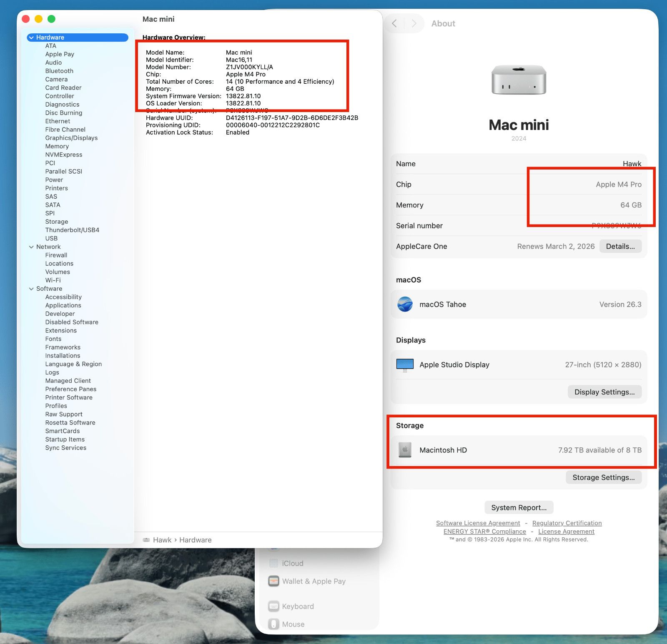667x644 pixels.
Task: Select Camera in the sidebar
Action: click(x=56, y=79)
